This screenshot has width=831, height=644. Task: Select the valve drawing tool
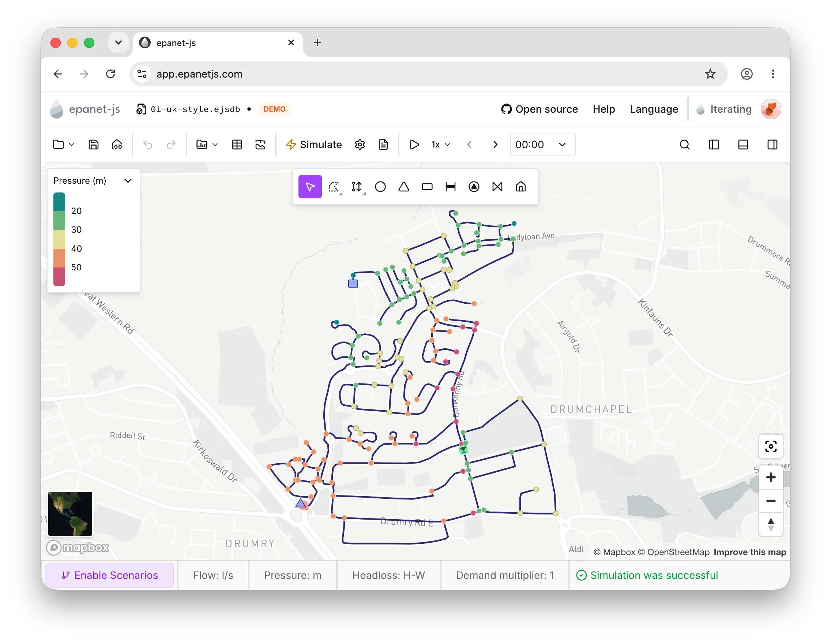point(497,187)
